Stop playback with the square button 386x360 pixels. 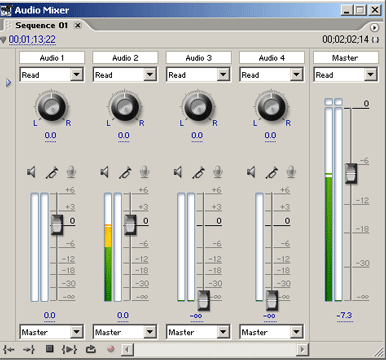point(50,349)
